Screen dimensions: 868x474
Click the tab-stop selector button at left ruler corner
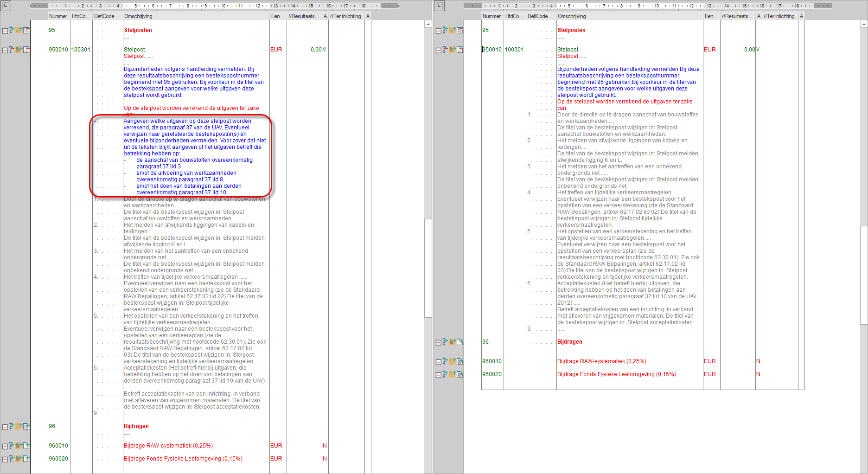point(6,6)
